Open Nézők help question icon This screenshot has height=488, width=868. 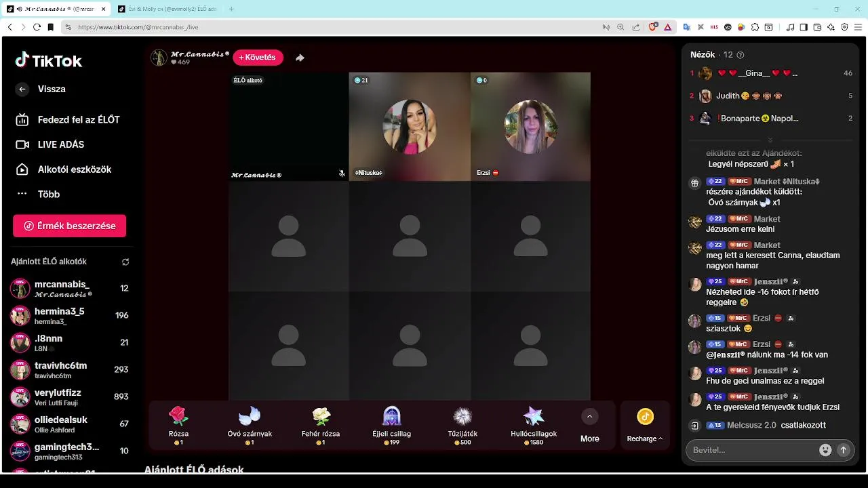(x=741, y=55)
